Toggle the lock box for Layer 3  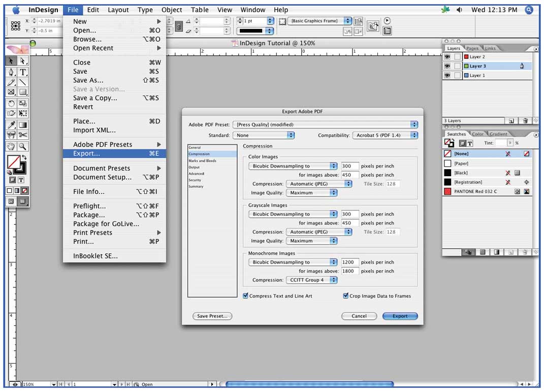(x=458, y=66)
